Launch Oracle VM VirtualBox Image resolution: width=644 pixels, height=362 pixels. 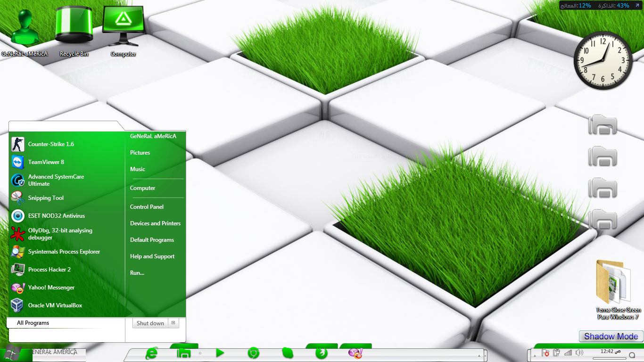coord(55,305)
